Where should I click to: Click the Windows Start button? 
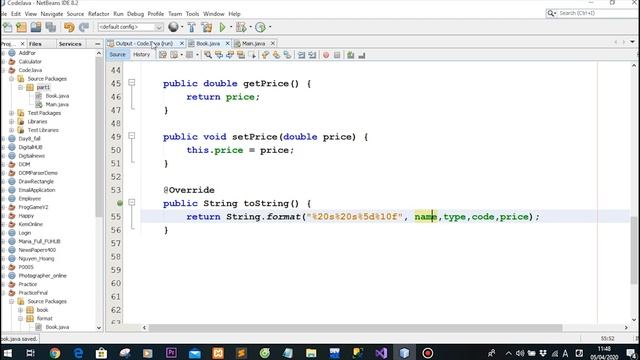(7, 353)
